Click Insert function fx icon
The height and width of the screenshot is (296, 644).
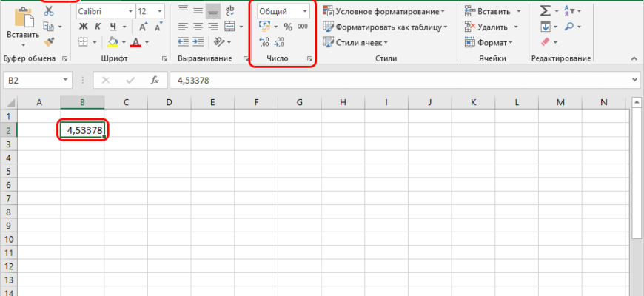tap(155, 81)
